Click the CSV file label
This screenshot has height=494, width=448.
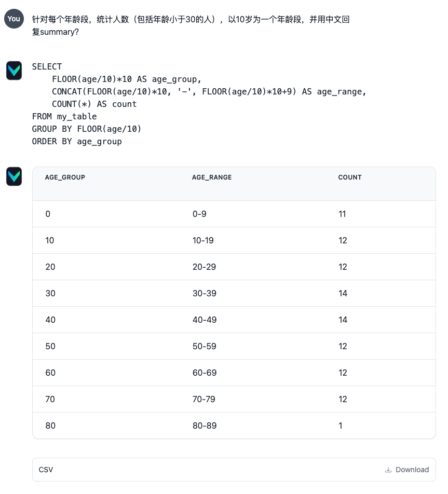[x=46, y=470]
